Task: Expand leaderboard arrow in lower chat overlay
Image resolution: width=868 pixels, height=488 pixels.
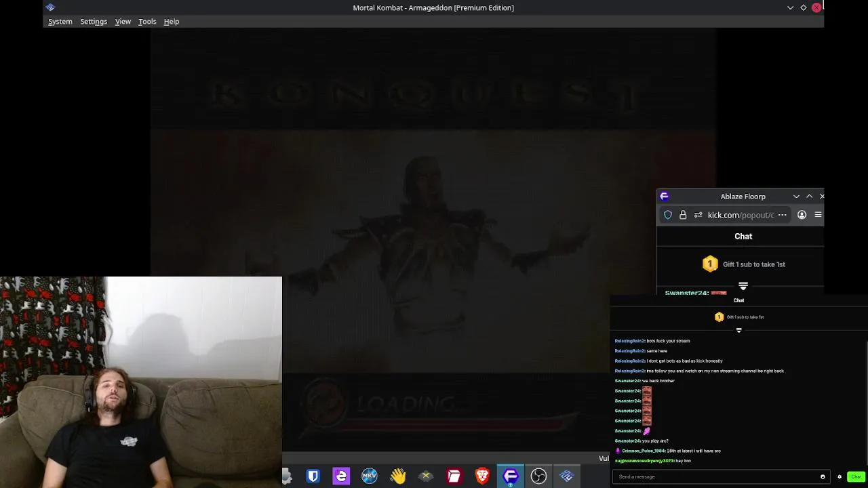Action: click(739, 330)
